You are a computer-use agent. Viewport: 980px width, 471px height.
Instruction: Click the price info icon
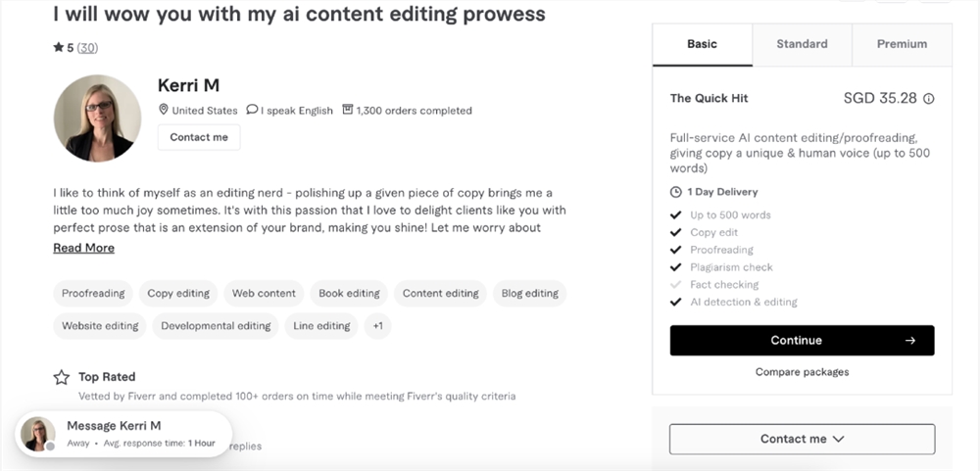[x=929, y=99]
